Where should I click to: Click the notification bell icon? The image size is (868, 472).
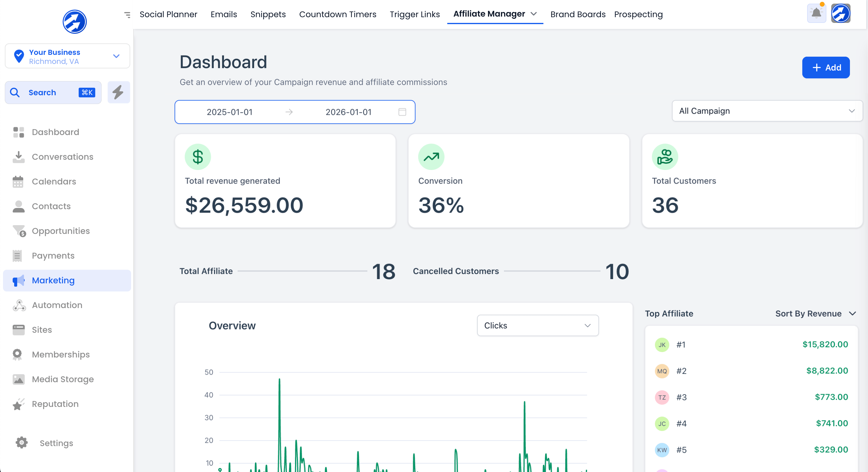[816, 14]
